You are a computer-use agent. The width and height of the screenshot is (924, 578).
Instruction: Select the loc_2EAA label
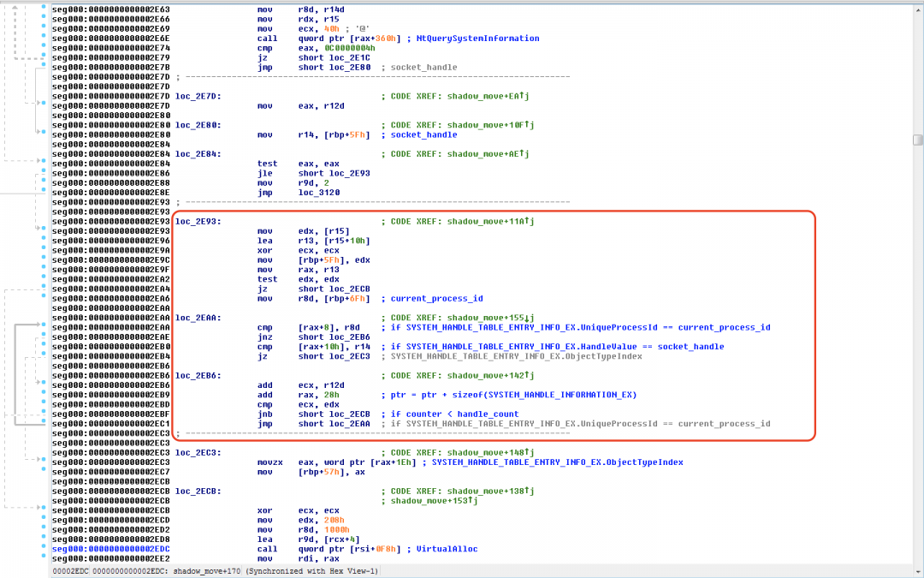[x=198, y=318]
